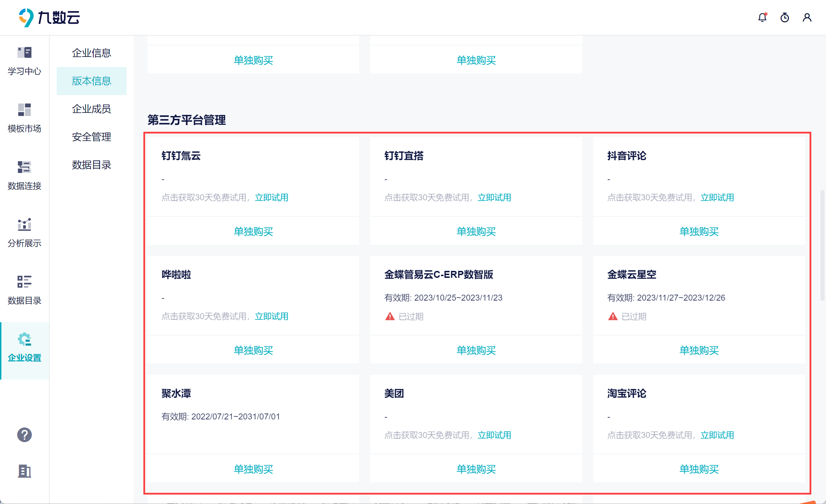The height and width of the screenshot is (504, 826).
Task: Open the 安全管理 menu item
Action: [x=91, y=137]
